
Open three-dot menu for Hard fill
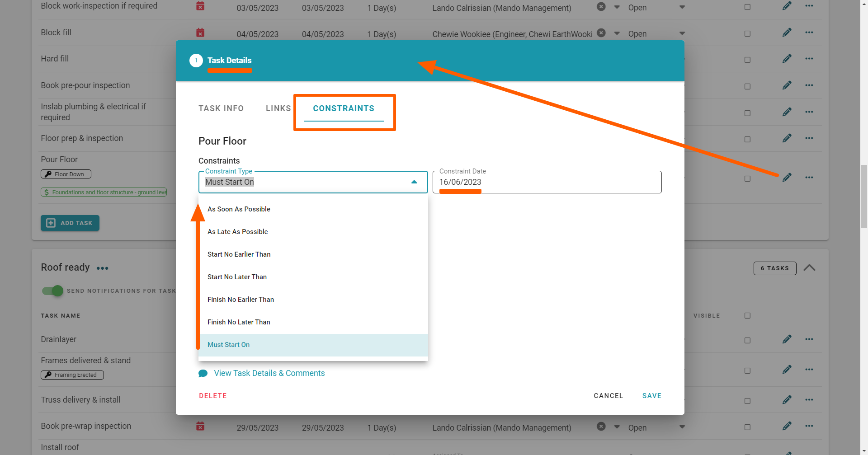[809, 59]
